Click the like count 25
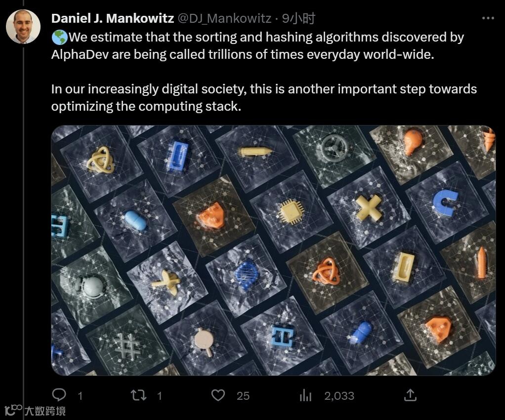505x420 pixels. click(x=243, y=396)
